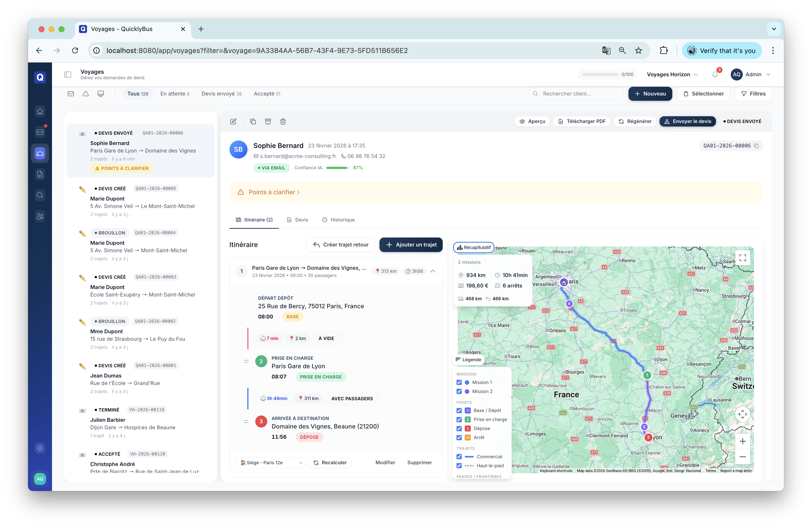Download the quote via Télécharger PDF

click(582, 121)
